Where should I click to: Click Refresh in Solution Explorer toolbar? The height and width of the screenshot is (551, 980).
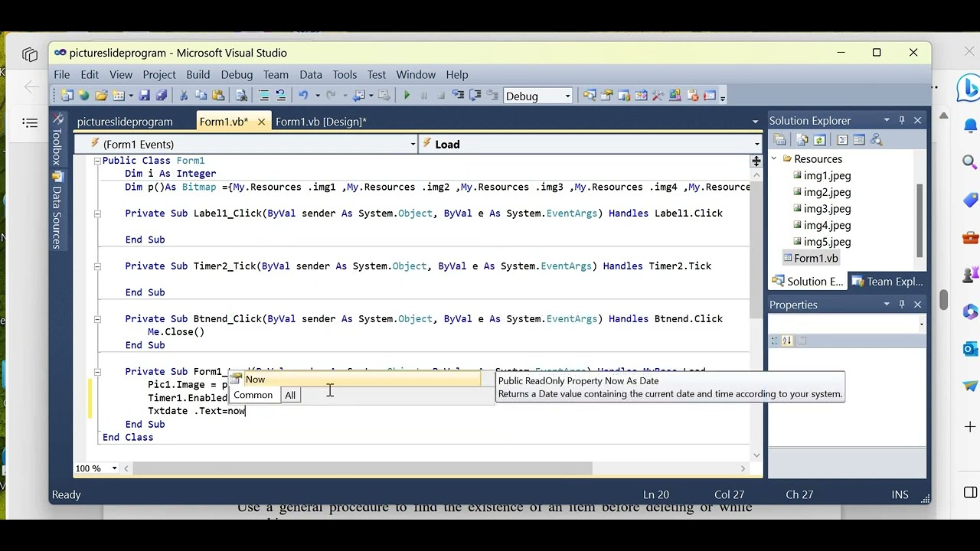(x=819, y=140)
